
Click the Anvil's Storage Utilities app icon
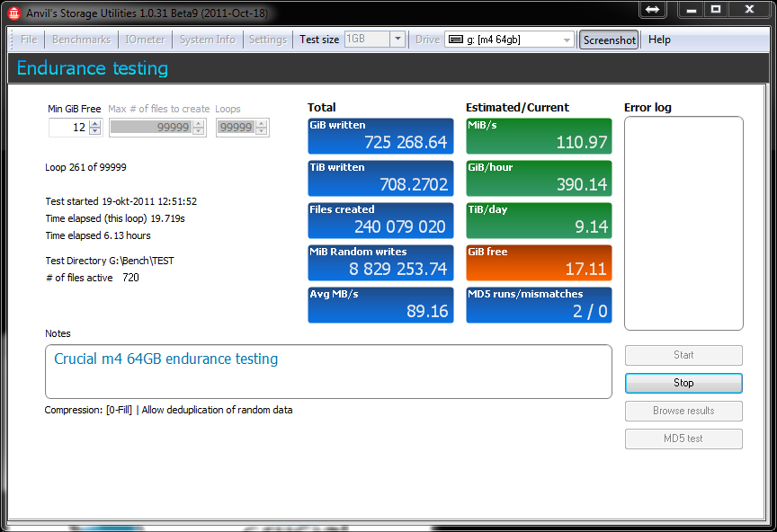pos(13,13)
